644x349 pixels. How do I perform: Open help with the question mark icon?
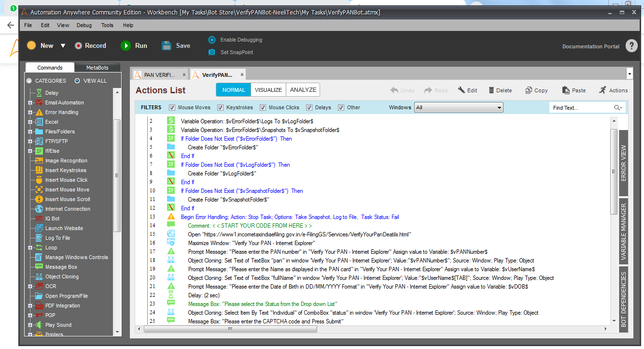click(x=631, y=46)
